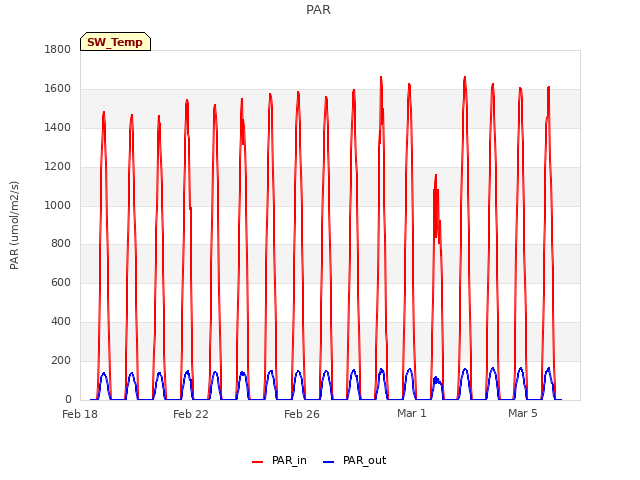Click the 1600 y-axis tick label
The height and width of the screenshot is (480, 640).
tap(58, 89)
